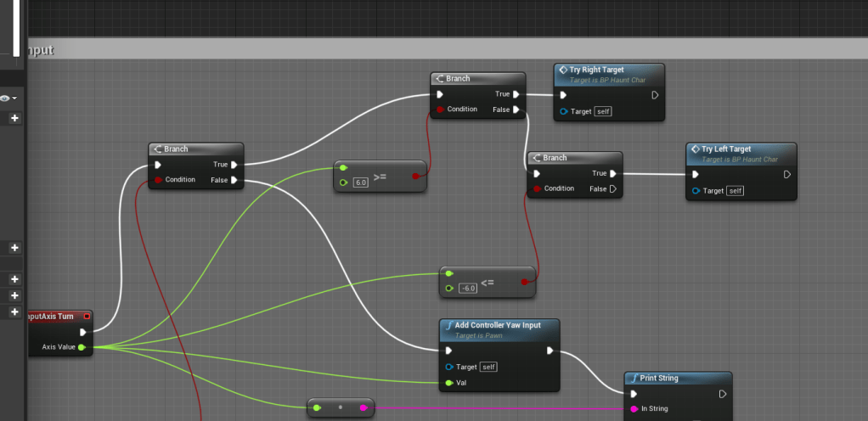Screen dimensions: 868x421
Task: Select the small conversion node with magenta output
Action: tap(340, 408)
